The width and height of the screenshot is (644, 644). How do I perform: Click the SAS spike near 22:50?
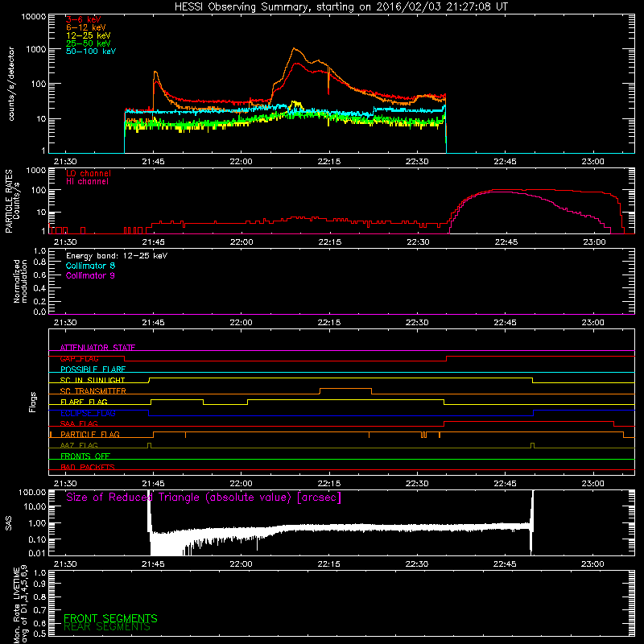(531, 521)
